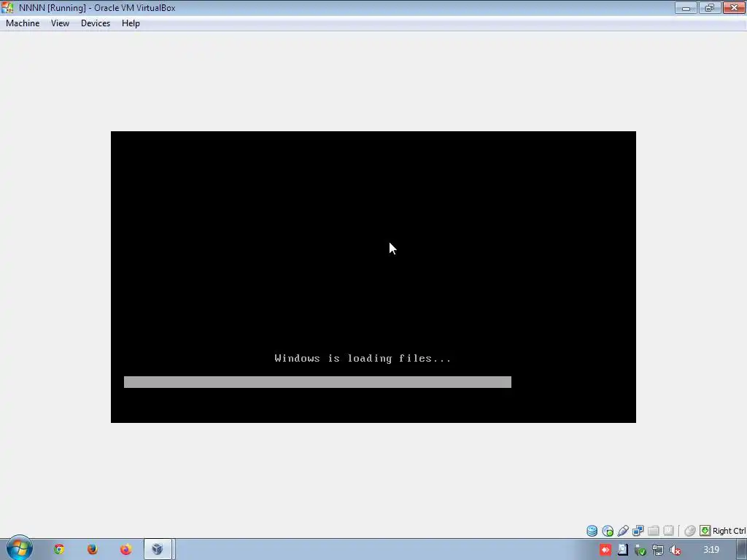Minimize the VirtualBox window

(686, 7)
